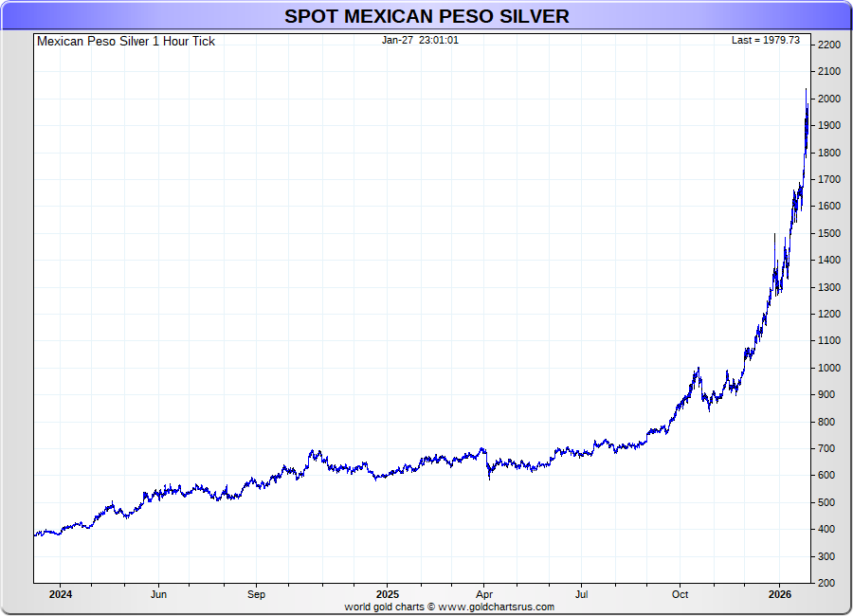The image size is (853, 616).
Task: Click the 1800 y-axis label
Action: (829, 153)
